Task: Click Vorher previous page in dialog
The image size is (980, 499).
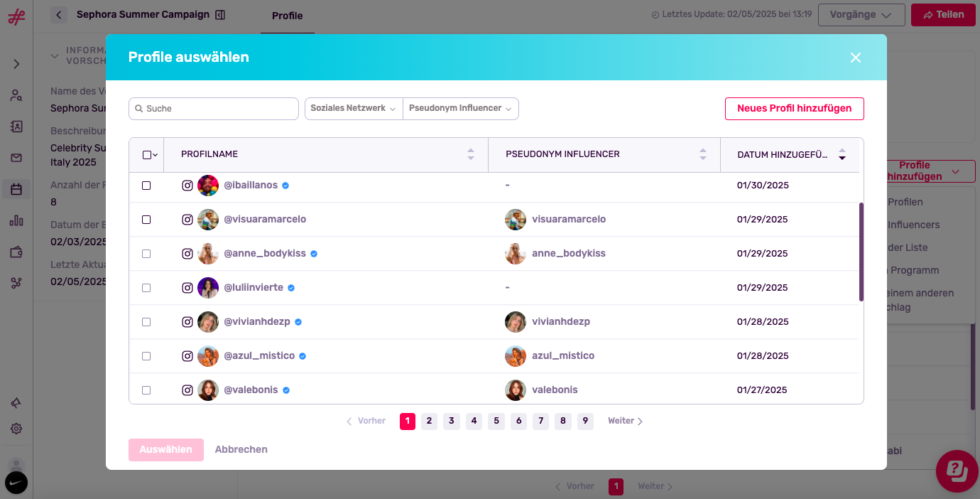Action: (366, 422)
